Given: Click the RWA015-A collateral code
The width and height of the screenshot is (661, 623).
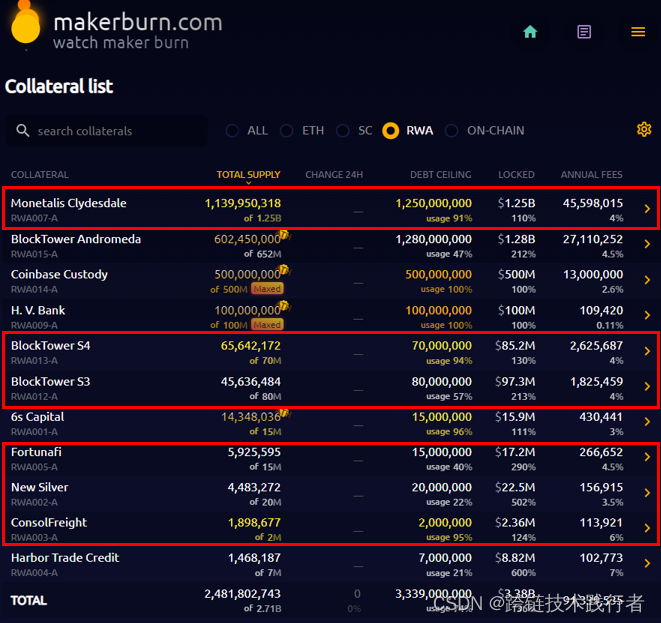Looking at the screenshot, I should pyautogui.click(x=35, y=254).
